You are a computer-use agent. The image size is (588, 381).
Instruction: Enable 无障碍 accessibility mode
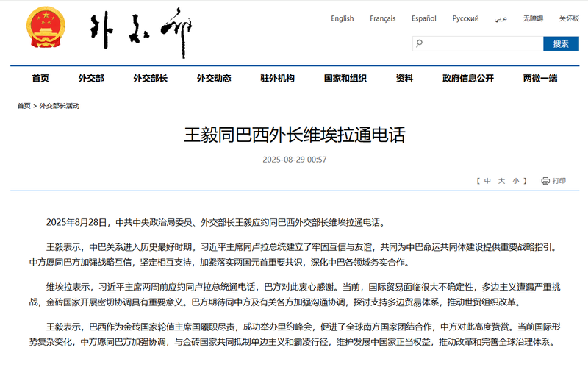[x=533, y=18]
